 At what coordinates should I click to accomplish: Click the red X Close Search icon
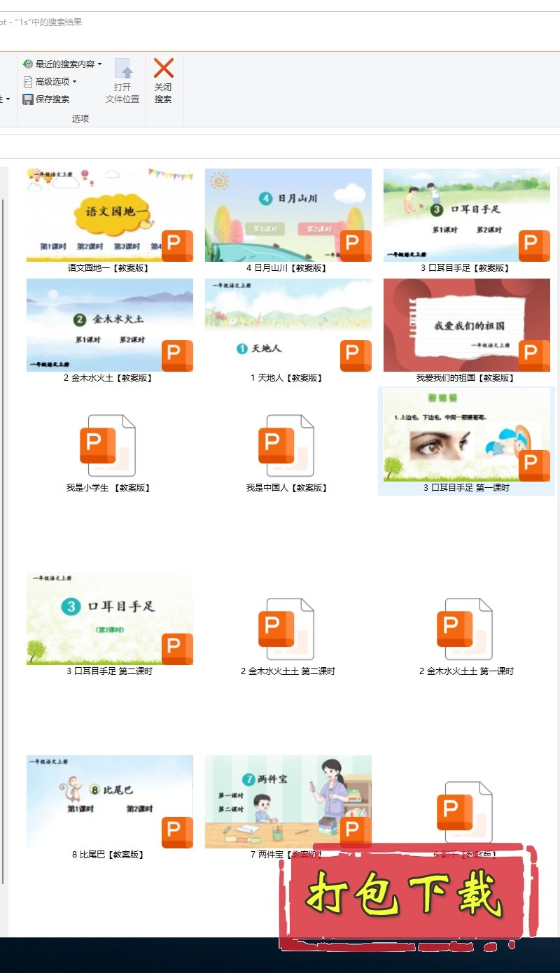tap(163, 69)
